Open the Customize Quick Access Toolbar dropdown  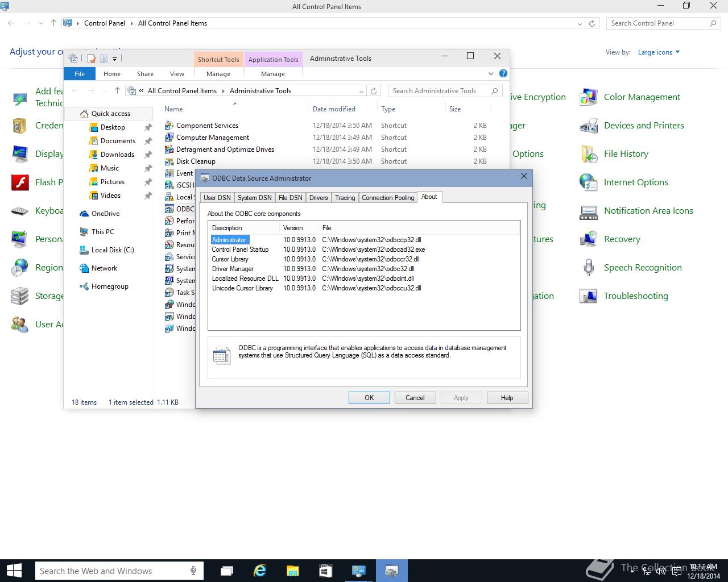pyautogui.click(x=114, y=59)
